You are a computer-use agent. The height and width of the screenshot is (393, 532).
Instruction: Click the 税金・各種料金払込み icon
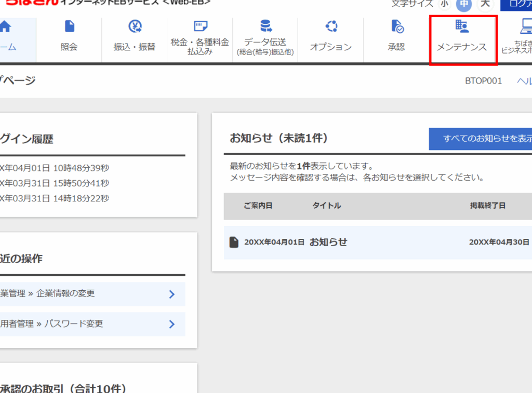point(200,26)
